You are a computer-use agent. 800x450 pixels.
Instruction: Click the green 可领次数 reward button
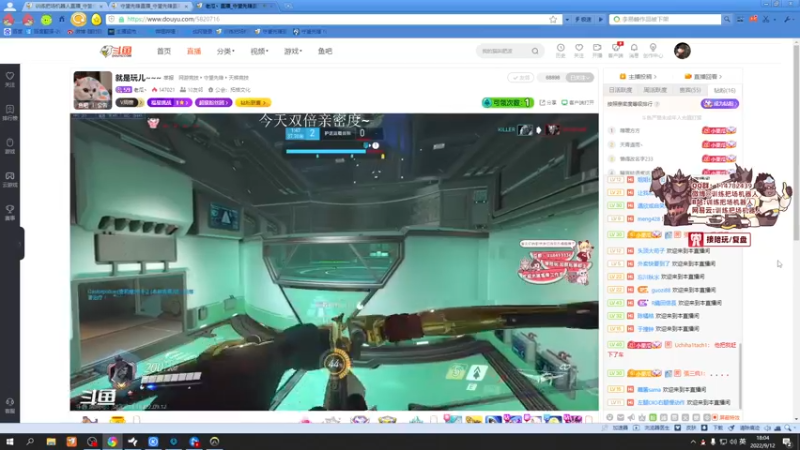point(507,103)
